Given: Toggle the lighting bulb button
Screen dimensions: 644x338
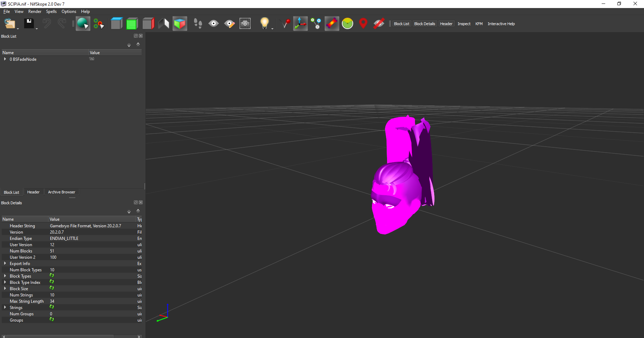Looking at the screenshot, I should [x=264, y=24].
